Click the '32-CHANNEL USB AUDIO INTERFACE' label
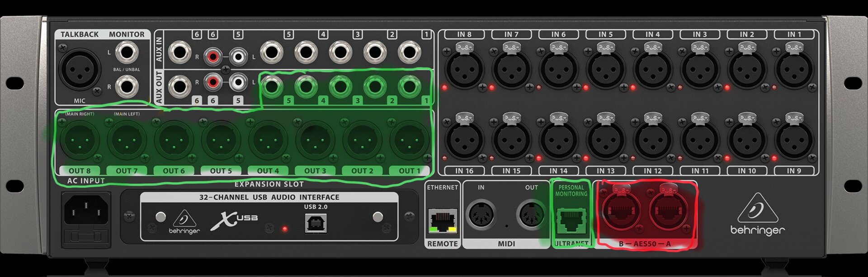This screenshot has width=868, height=277. [x=269, y=197]
